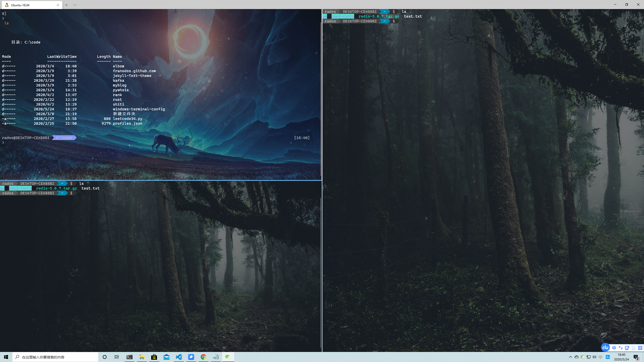
Task: Open the volume control in tray
Action: click(594, 357)
